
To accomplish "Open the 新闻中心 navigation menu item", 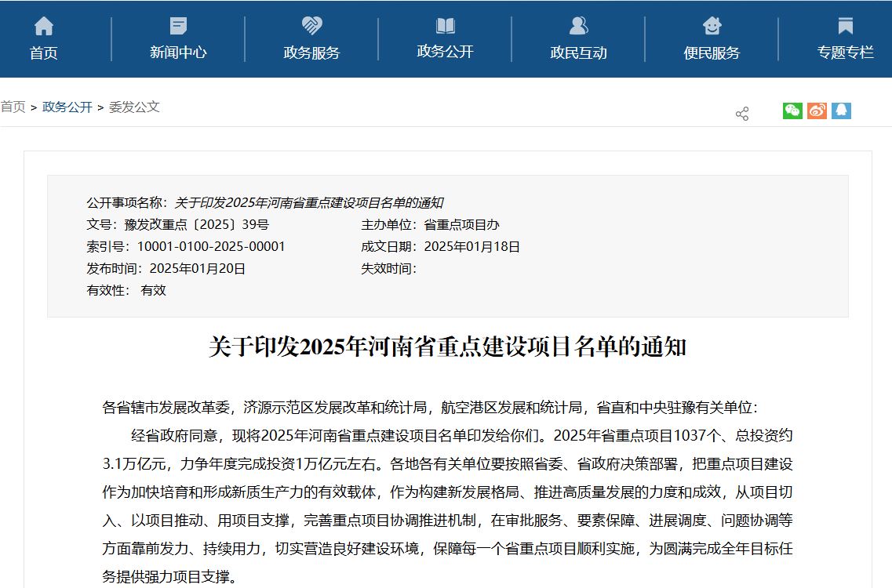I will pyautogui.click(x=178, y=53).
